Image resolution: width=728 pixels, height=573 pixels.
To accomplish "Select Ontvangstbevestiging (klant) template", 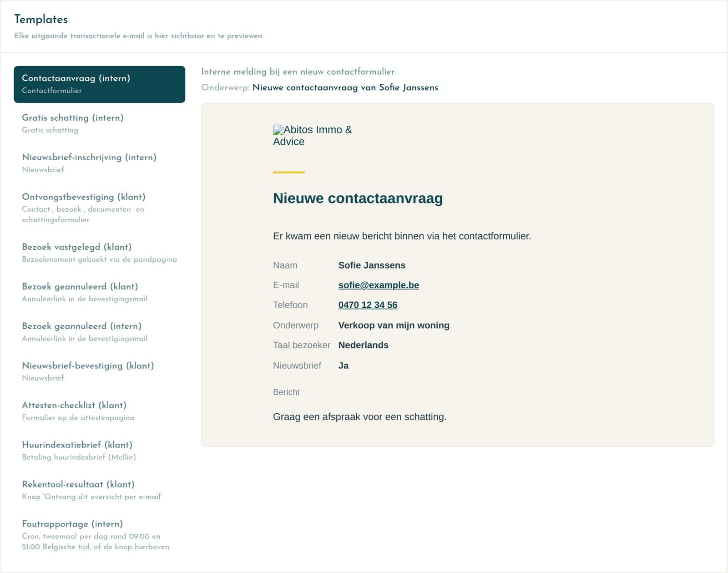I will 100,208.
